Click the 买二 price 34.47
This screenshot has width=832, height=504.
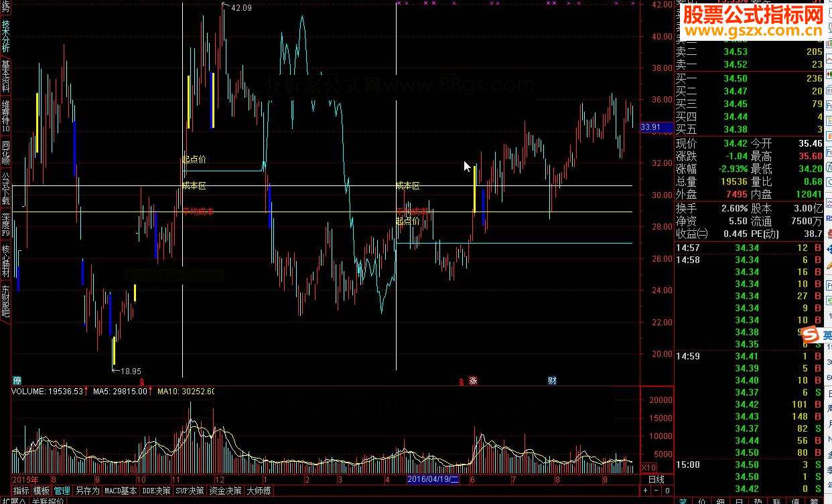pyautogui.click(x=736, y=91)
